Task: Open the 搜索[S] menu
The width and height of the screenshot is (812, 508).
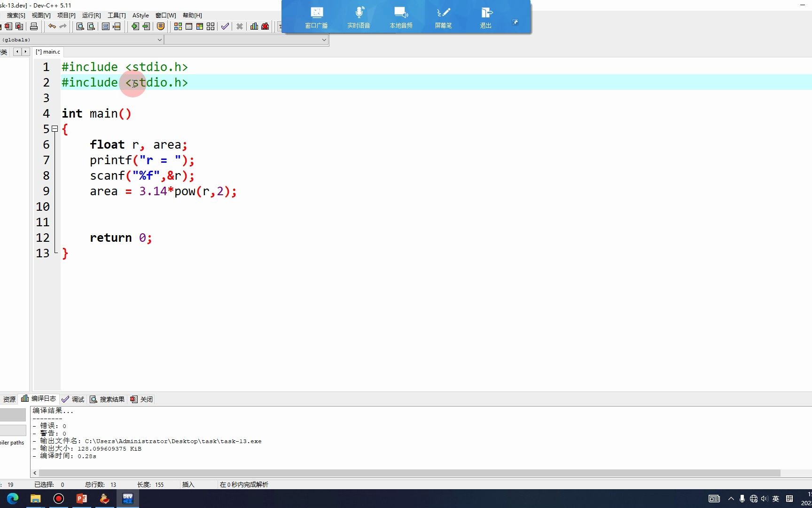Action: pos(16,16)
